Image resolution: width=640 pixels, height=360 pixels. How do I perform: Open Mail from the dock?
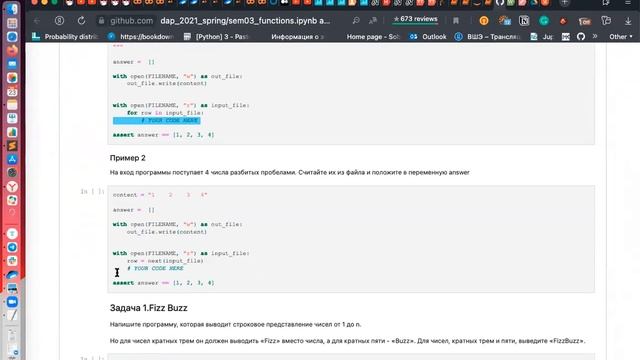click(x=12, y=64)
